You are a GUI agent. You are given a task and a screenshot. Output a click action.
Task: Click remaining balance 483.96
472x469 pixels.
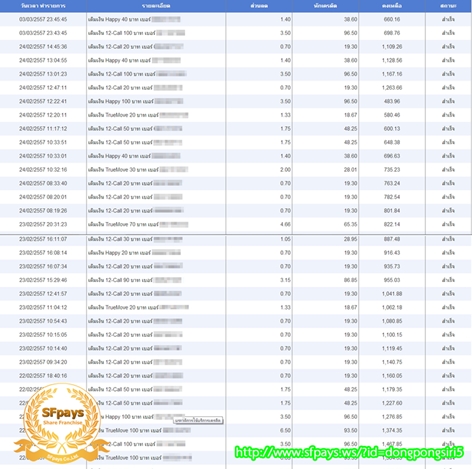pos(392,101)
